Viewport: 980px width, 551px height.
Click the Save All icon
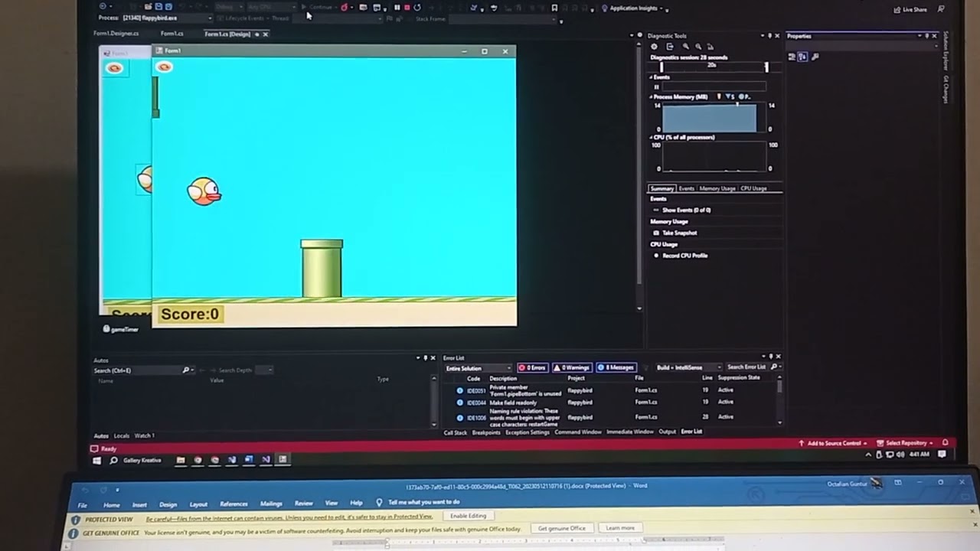click(x=168, y=7)
